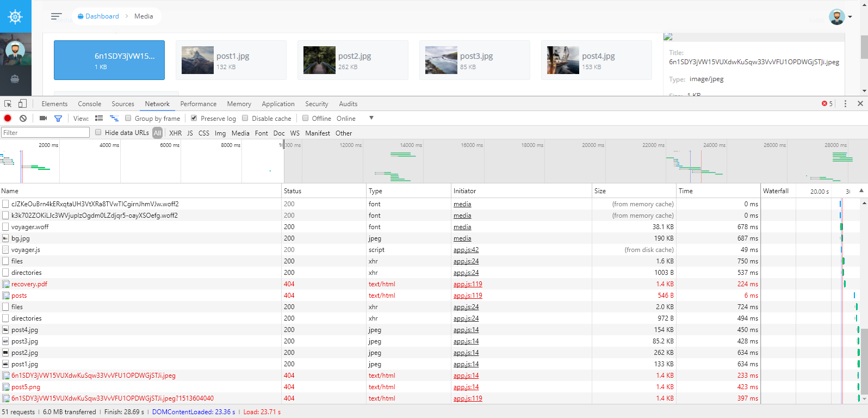Check Hide data URLs
868x418 pixels.
pos(98,132)
